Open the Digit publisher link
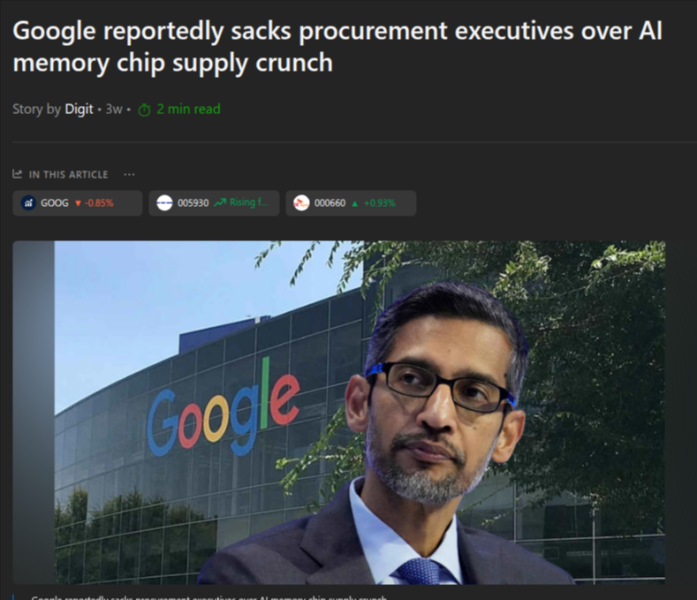The height and width of the screenshot is (600, 697). tap(79, 109)
